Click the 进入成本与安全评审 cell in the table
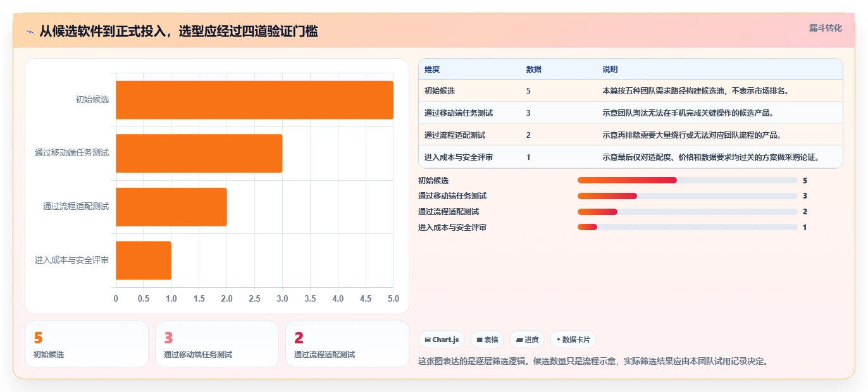 point(459,157)
